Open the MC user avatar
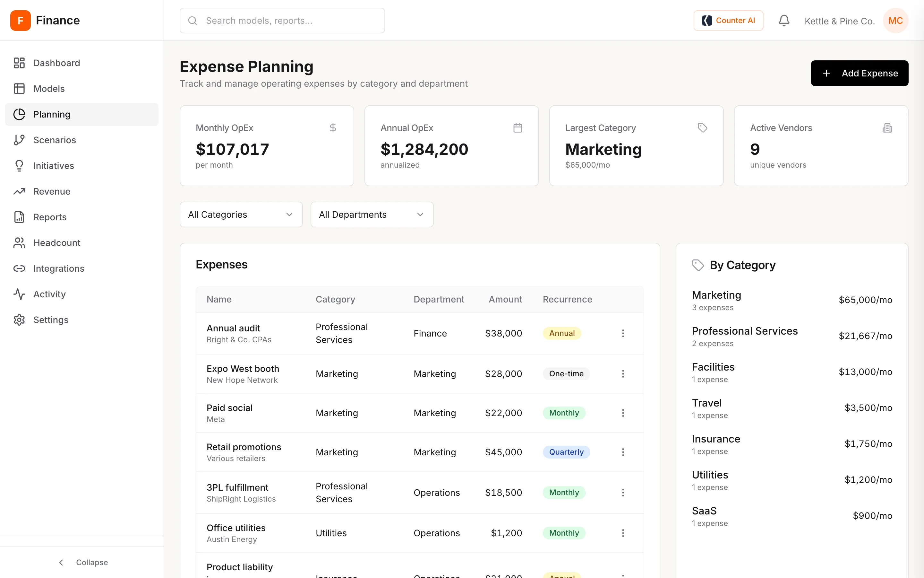 pos(895,20)
